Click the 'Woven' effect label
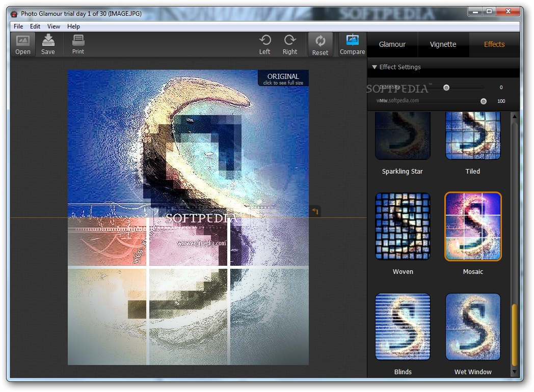 (x=403, y=271)
